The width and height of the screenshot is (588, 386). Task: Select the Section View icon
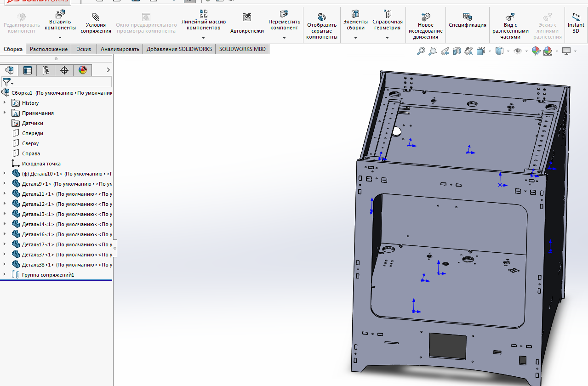(457, 51)
